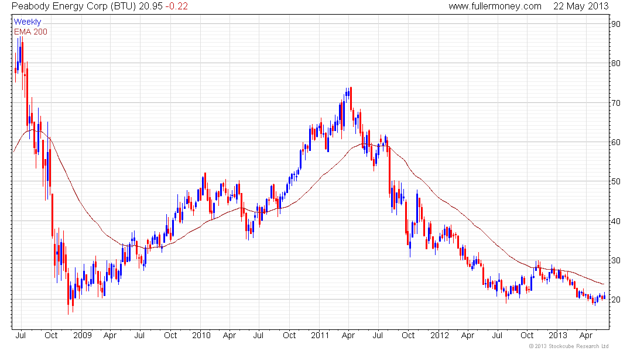The width and height of the screenshot is (644, 351).
Task: Click the -0.22 price change value
Action: (177, 6)
